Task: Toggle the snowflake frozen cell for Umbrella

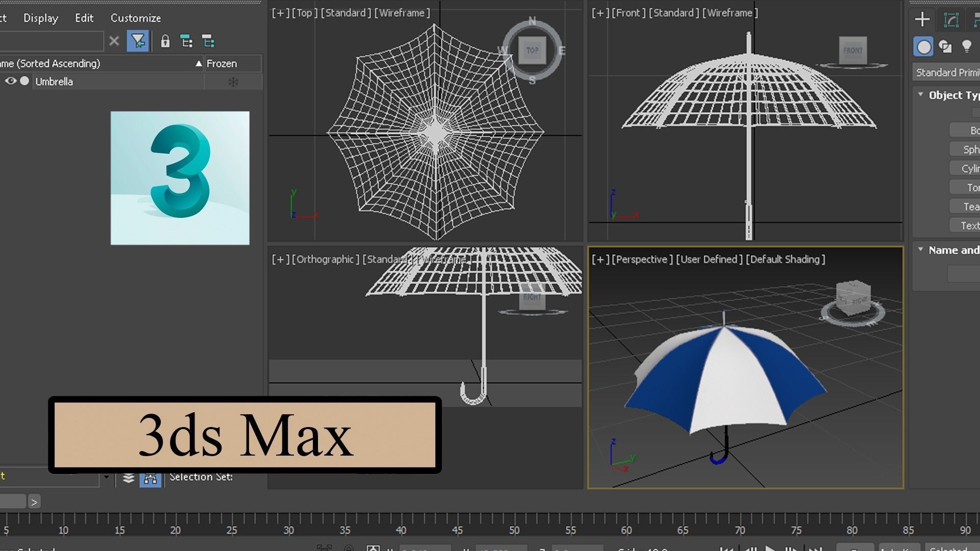Action: tap(233, 82)
